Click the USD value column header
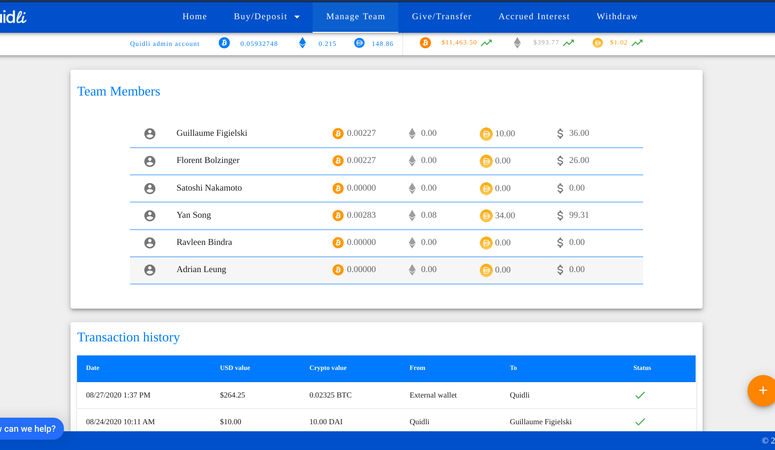The image size is (775, 450). 235,368
